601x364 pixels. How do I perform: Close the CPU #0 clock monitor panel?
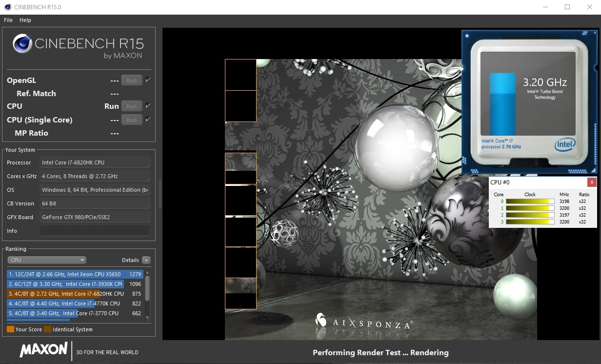(591, 182)
